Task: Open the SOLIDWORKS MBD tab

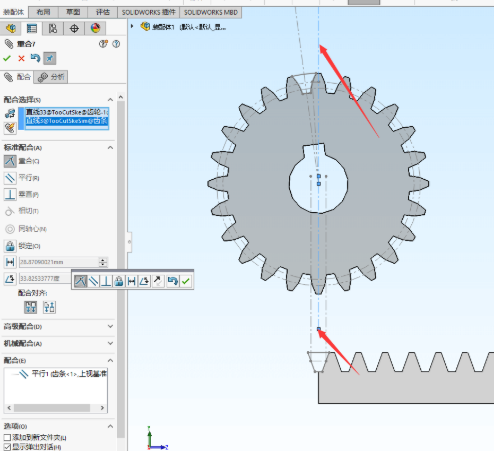Action: point(211,12)
